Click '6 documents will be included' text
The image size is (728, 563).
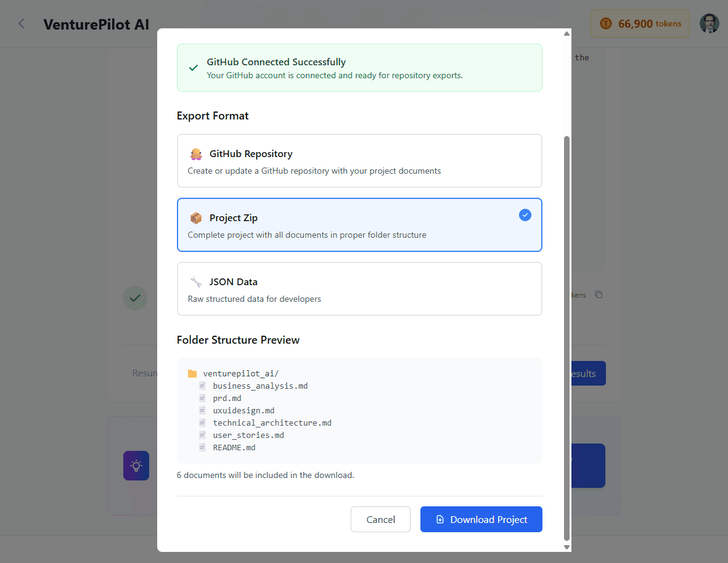coord(265,475)
